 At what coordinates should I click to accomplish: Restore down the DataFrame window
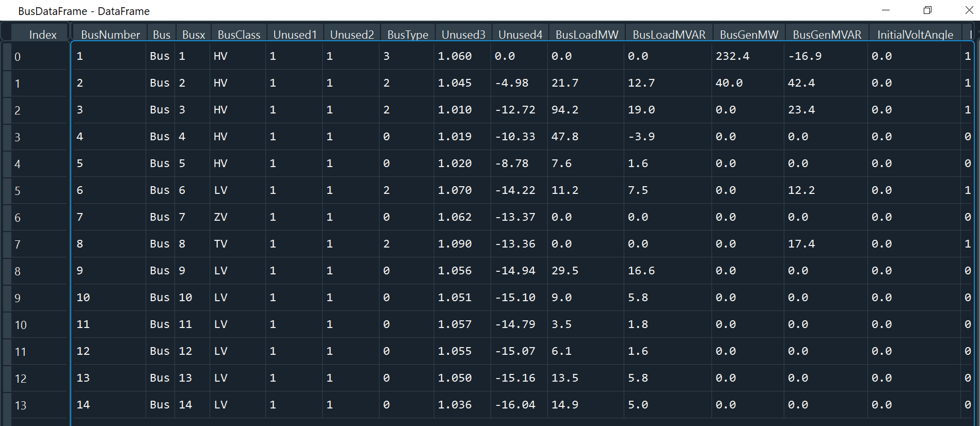927,10
